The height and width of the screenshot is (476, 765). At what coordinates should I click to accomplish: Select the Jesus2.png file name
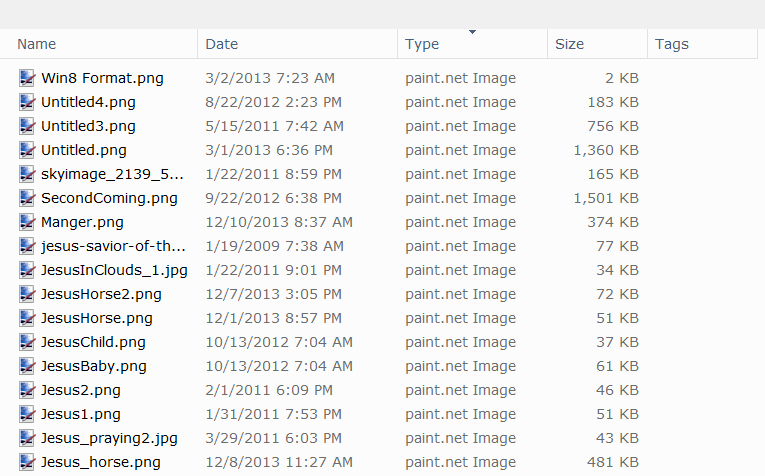[81, 390]
